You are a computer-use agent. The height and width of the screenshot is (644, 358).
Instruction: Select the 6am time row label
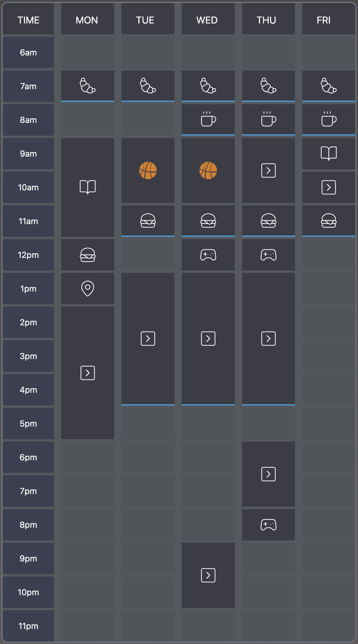28,52
